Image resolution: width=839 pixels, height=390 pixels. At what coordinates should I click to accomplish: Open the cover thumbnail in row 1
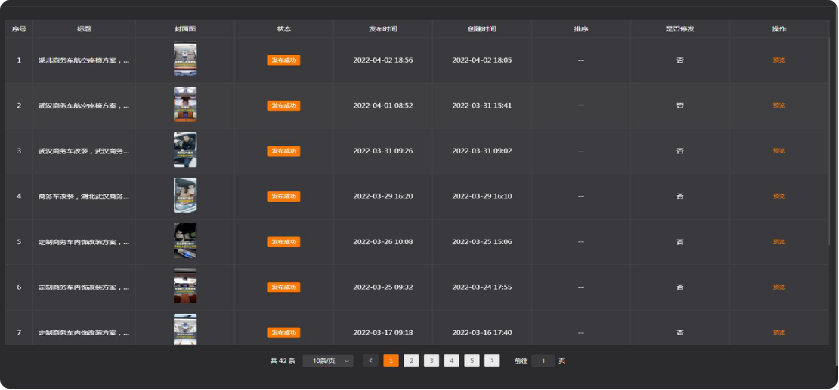pos(185,60)
